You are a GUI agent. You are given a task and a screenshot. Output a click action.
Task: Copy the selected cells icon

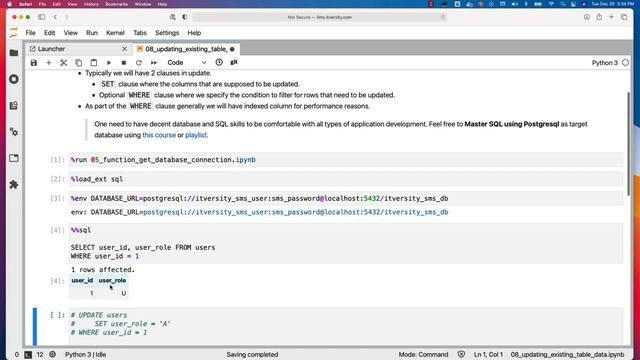click(x=78, y=63)
